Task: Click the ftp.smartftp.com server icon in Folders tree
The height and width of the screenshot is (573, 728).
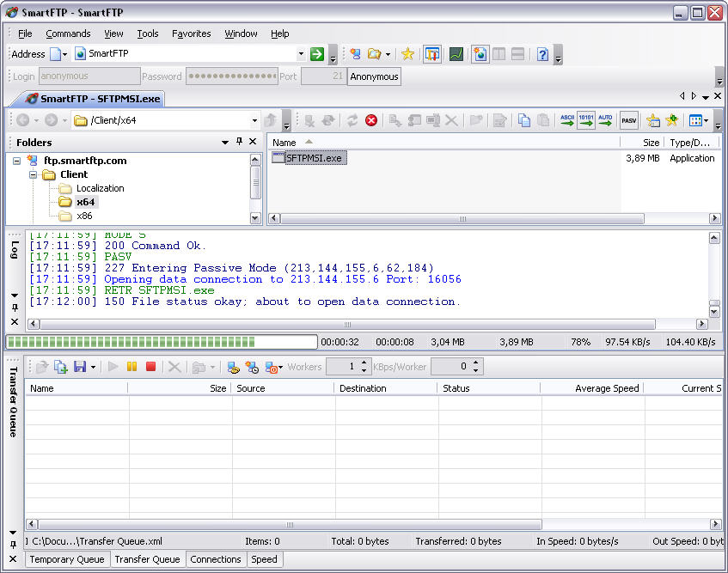Action: click(x=32, y=161)
